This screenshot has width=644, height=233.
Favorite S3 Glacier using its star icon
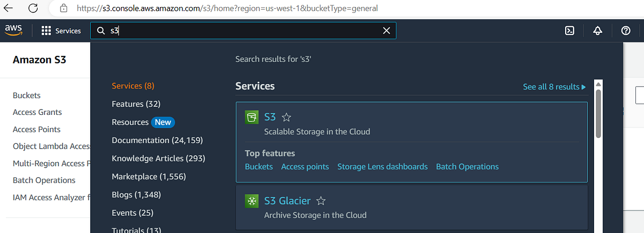[321, 201]
